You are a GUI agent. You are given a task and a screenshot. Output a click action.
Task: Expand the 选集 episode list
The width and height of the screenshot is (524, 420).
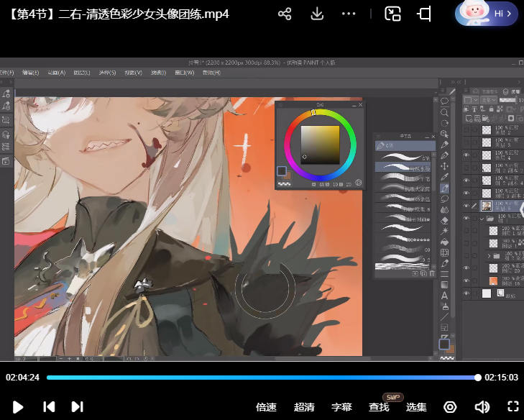pos(416,407)
